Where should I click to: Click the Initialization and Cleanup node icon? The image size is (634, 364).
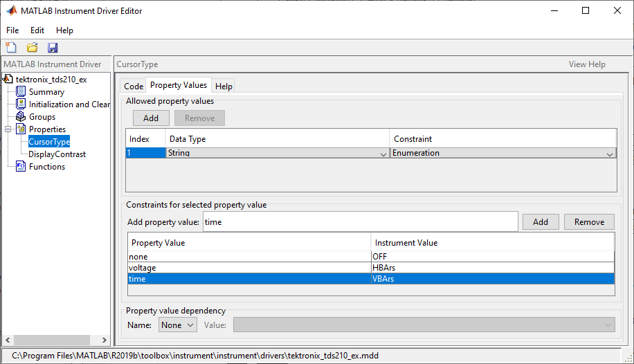pyautogui.click(x=21, y=104)
